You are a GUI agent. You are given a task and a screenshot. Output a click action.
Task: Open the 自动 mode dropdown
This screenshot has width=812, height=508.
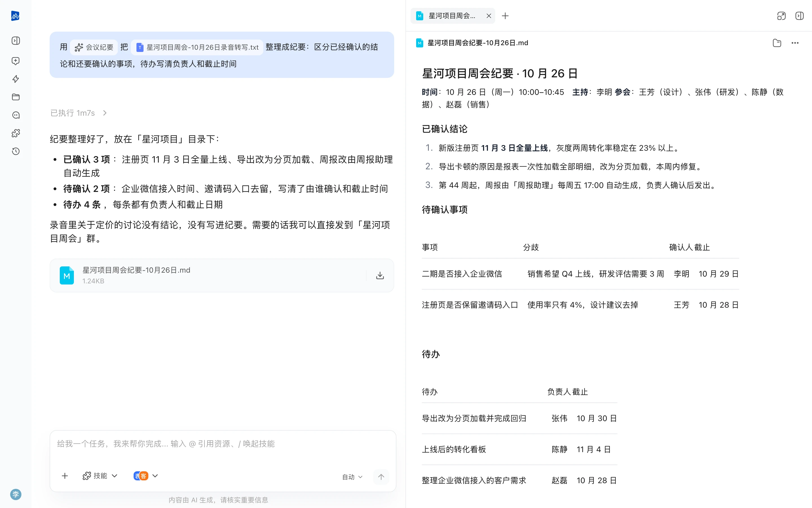(352, 477)
